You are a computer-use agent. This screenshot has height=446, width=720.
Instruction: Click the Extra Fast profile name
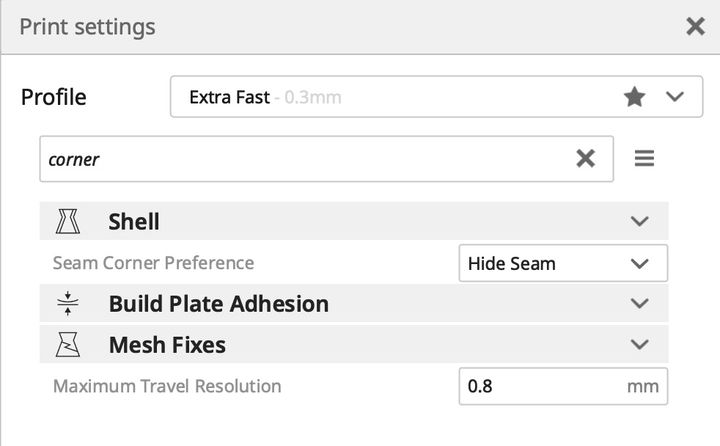(230, 98)
